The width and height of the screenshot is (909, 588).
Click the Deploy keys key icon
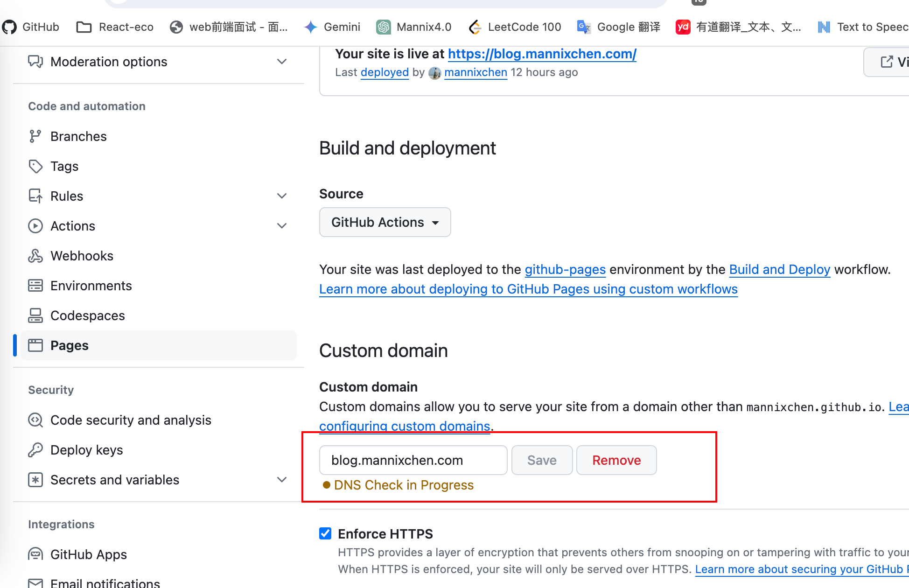pos(35,450)
